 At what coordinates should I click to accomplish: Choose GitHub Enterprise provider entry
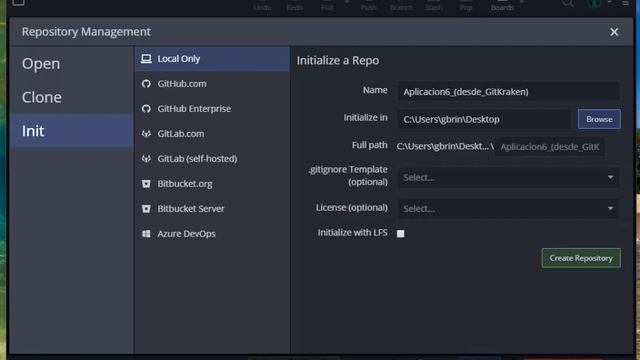pyautogui.click(x=212, y=109)
